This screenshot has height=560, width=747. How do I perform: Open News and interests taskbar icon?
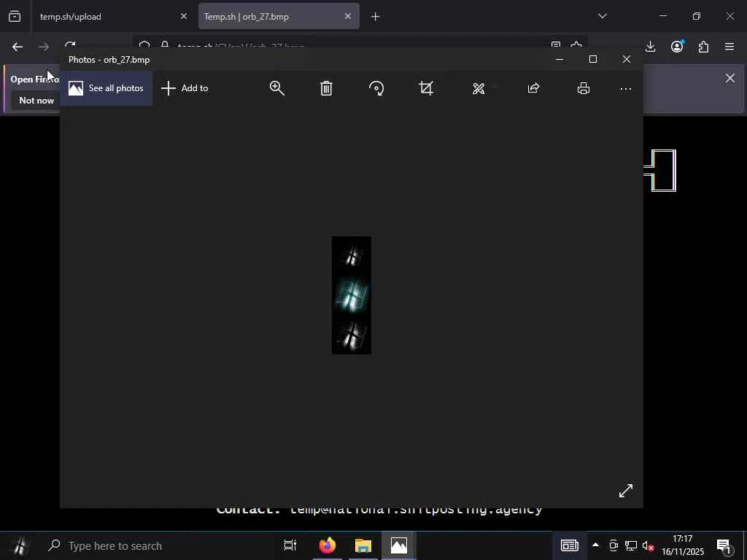(569, 545)
